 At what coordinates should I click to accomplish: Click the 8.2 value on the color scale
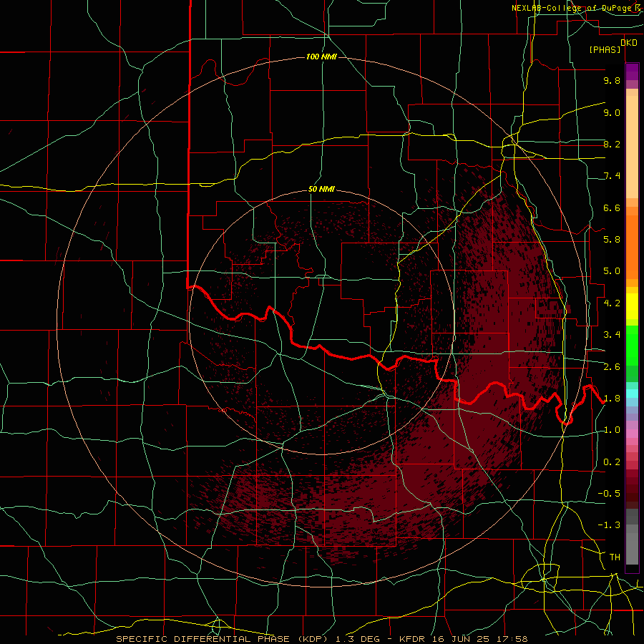coord(612,144)
